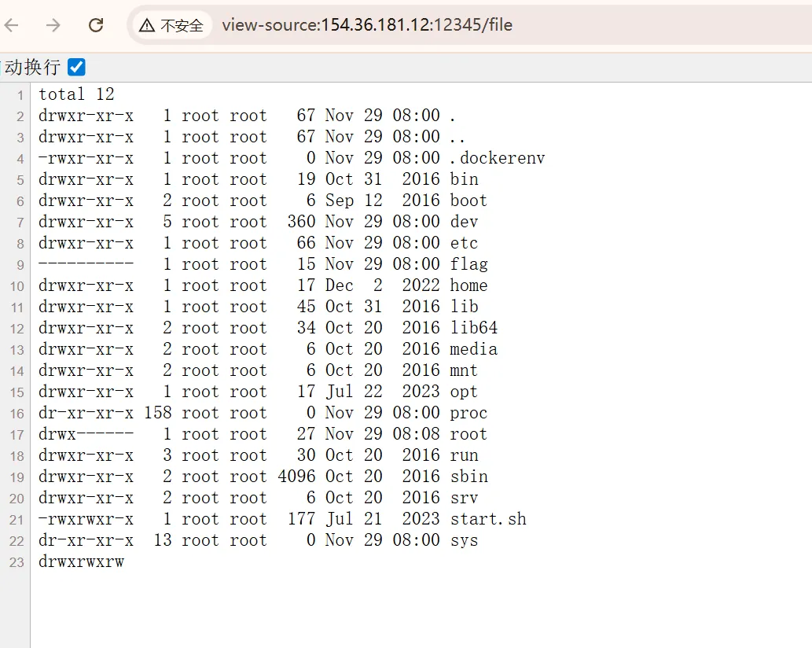Click the "total 12" text line
812x648 pixels.
coord(76,94)
